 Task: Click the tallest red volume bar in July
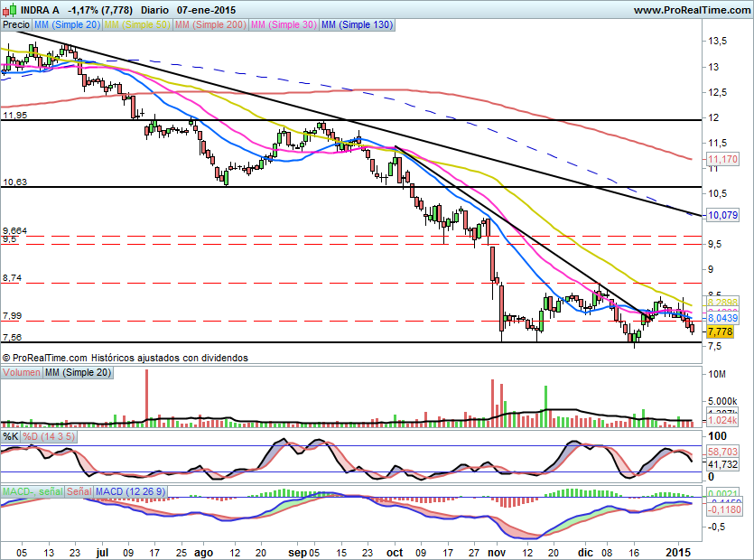click(146, 397)
